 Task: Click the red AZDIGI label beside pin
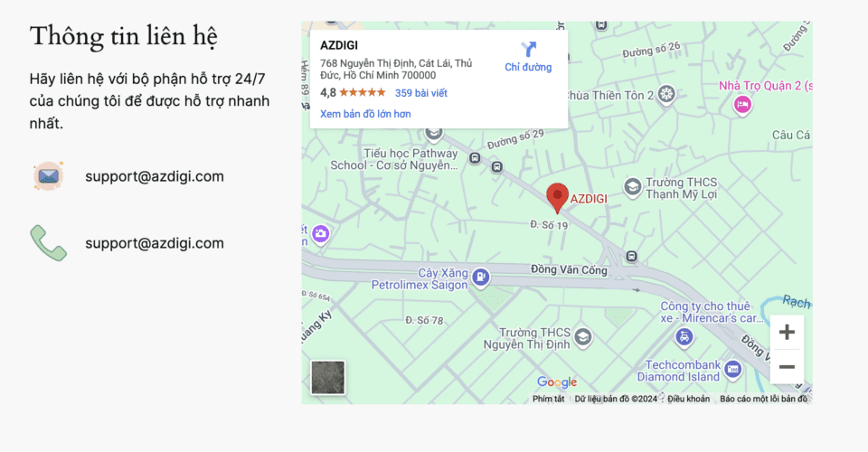coord(589,199)
